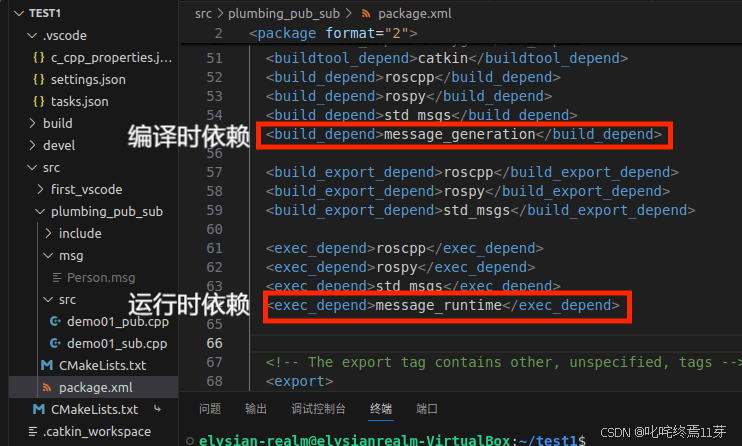Click line number 57 in the gutter
Image resolution: width=742 pixels, height=446 pixels.
(x=214, y=172)
